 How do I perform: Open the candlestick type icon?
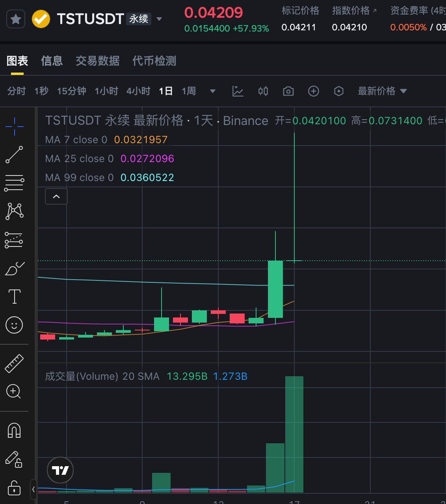(263, 91)
